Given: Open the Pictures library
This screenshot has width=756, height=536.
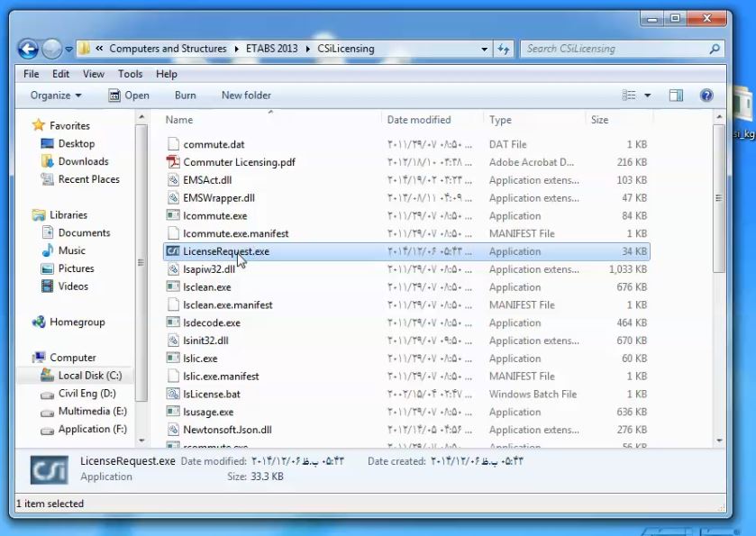Looking at the screenshot, I should [x=77, y=268].
